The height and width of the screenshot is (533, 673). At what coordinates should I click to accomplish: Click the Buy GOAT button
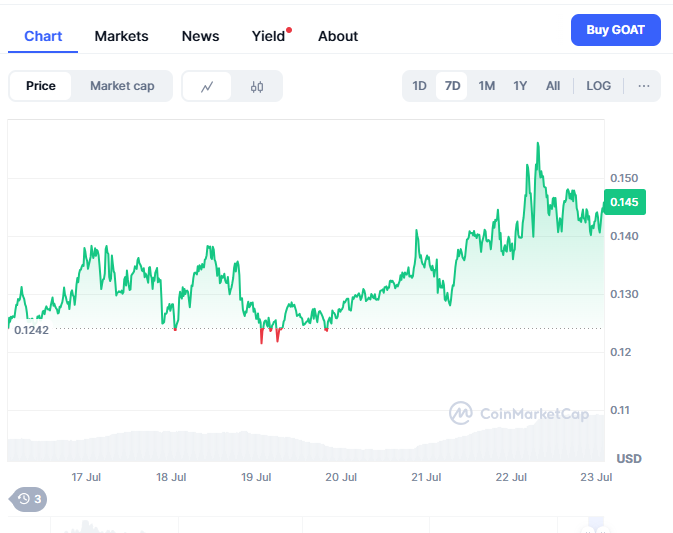click(615, 30)
